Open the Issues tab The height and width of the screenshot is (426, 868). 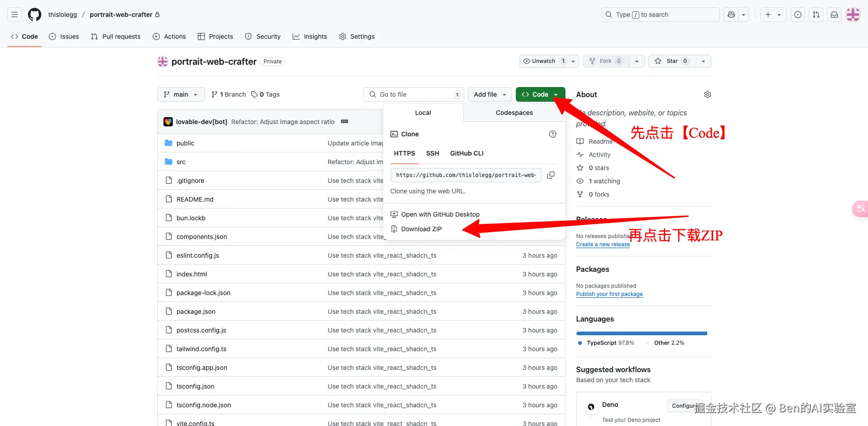(x=64, y=36)
